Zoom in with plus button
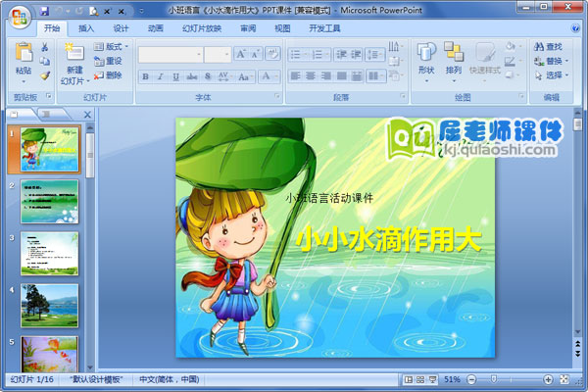Image resolution: width=588 pixels, height=392 pixels. [548, 379]
